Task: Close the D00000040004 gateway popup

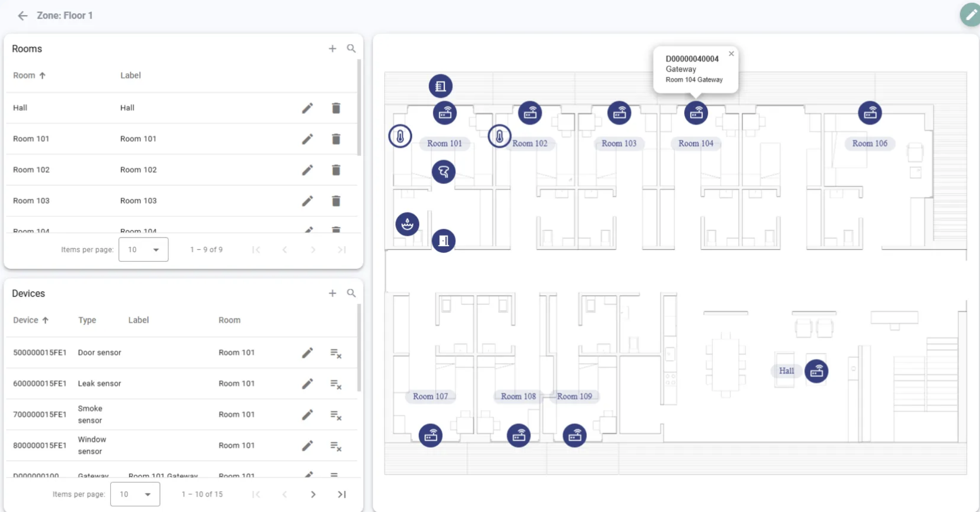Action: 731,54
